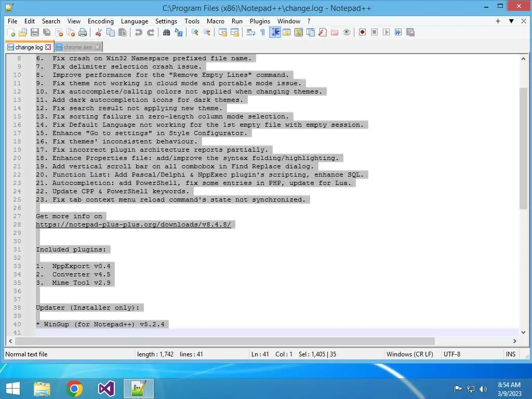Toggle the INS insert mode indicator

[x=511, y=354]
